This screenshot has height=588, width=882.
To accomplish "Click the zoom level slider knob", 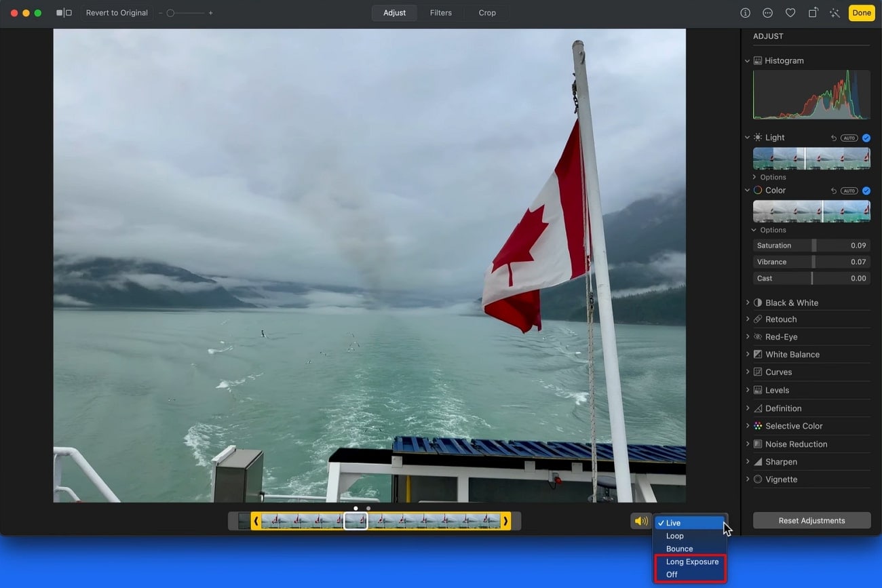I will [x=170, y=13].
